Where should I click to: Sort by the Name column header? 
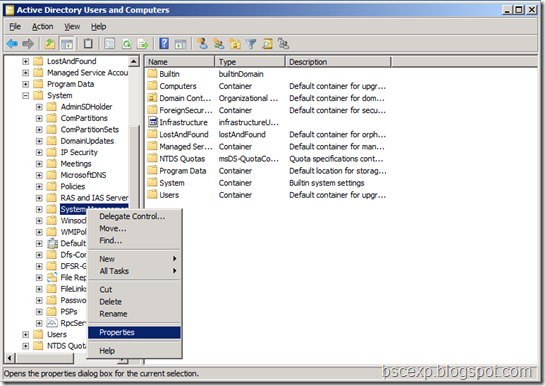click(x=180, y=62)
